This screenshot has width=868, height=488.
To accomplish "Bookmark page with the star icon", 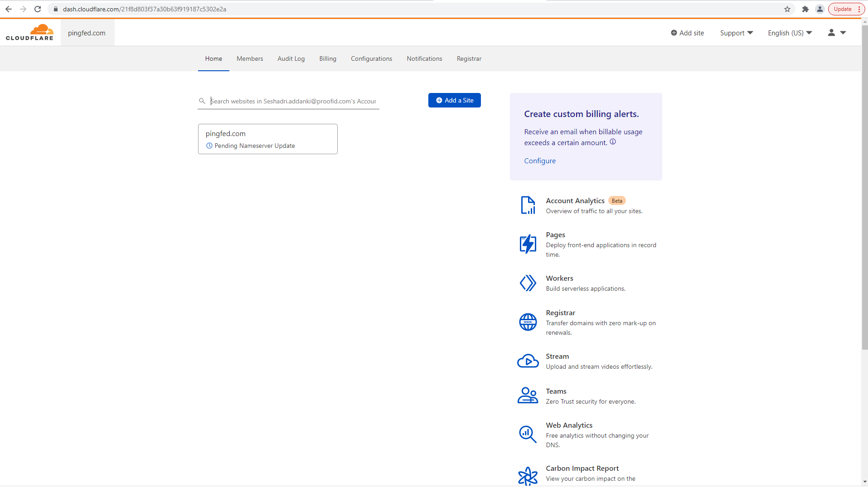I will click(787, 9).
